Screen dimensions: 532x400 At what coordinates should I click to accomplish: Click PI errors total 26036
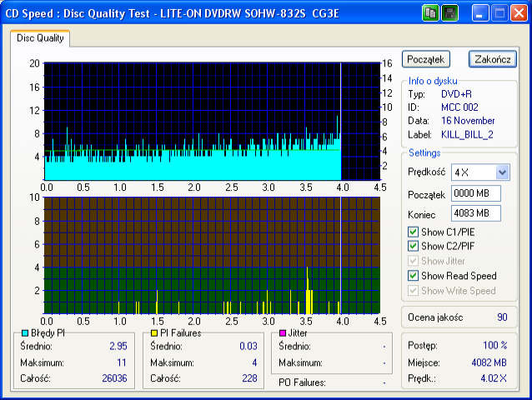click(x=115, y=378)
